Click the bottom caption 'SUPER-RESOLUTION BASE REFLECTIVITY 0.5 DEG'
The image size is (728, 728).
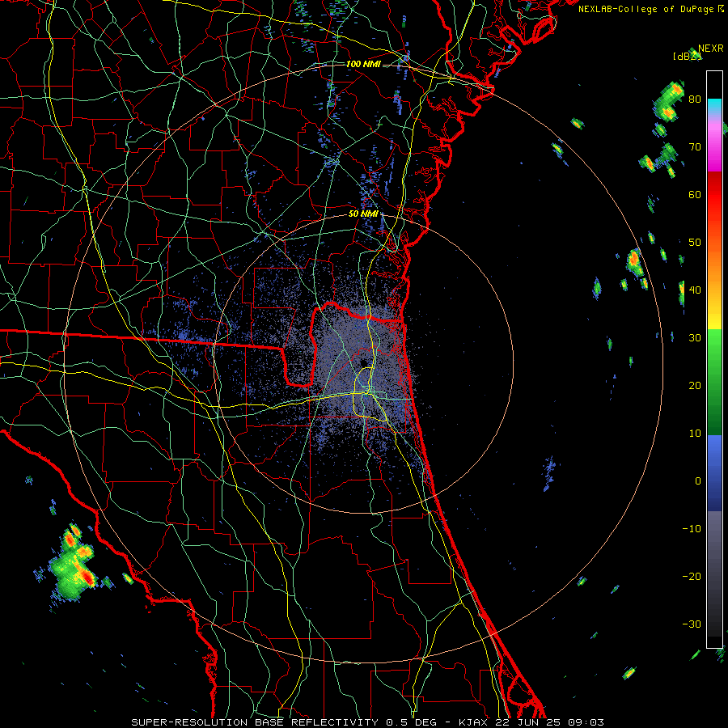coord(284,722)
